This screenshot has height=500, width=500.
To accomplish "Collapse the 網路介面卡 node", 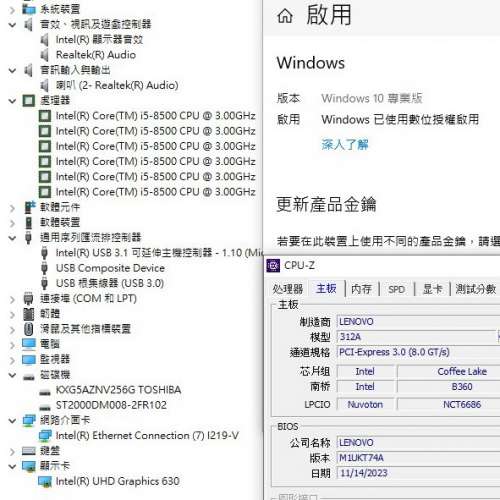I will (x=12, y=421).
